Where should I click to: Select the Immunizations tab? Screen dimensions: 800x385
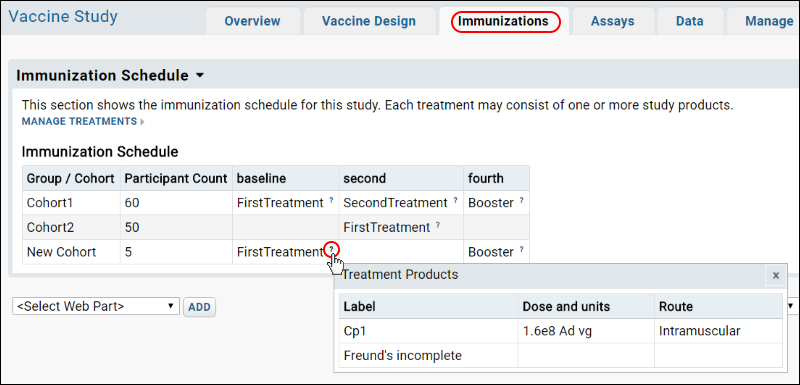503,21
